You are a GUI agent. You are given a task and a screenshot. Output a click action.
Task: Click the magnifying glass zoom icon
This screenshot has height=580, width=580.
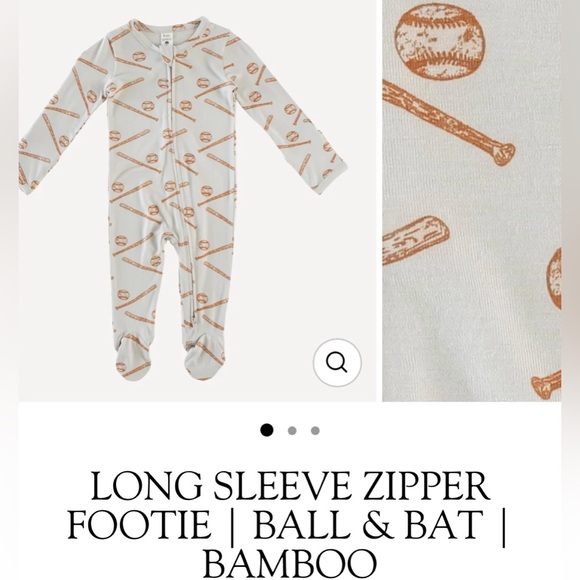point(337,362)
